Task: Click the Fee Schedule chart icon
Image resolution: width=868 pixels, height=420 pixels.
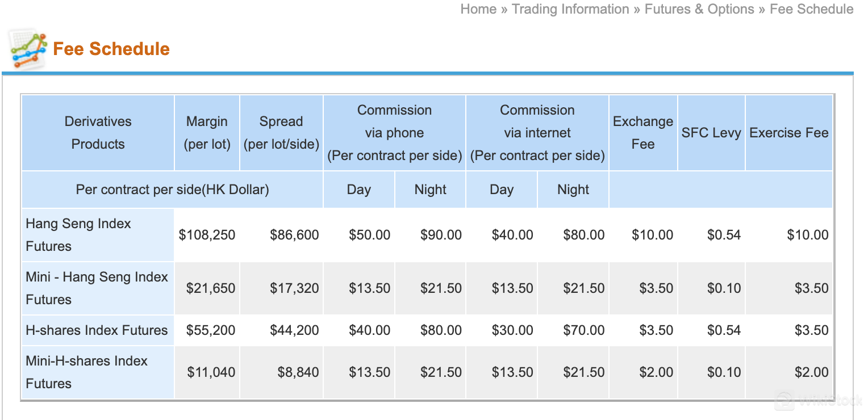Action: pos(27,49)
